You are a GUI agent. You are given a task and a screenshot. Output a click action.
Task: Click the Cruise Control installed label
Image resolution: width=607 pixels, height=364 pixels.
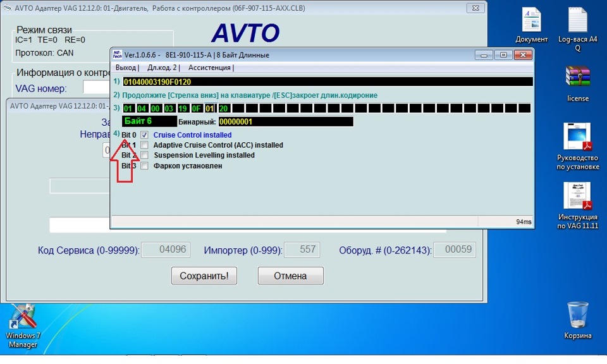[192, 135]
